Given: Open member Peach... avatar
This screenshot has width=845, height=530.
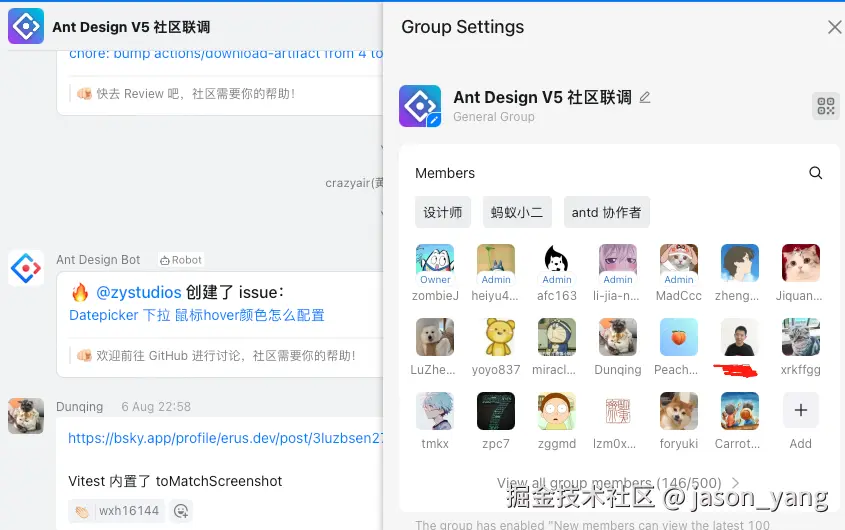Looking at the screenshot, I should click(x=678, y=337).
